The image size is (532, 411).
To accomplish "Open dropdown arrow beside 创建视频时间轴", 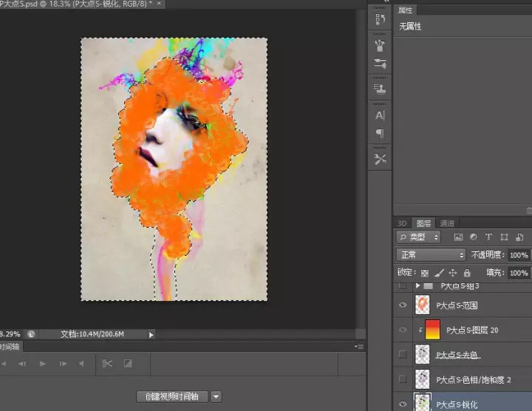I will [216, 396].
